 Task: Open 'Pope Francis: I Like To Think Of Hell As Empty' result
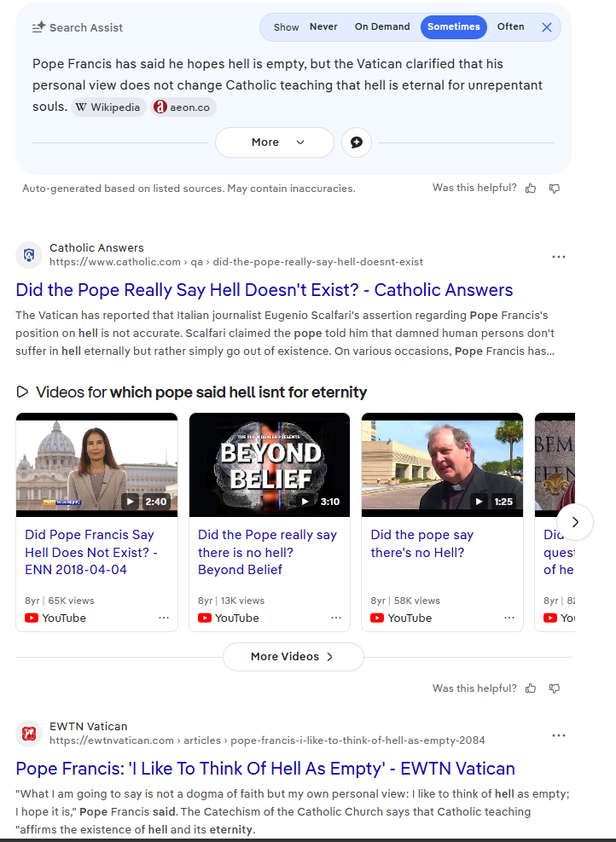(265, 769)
